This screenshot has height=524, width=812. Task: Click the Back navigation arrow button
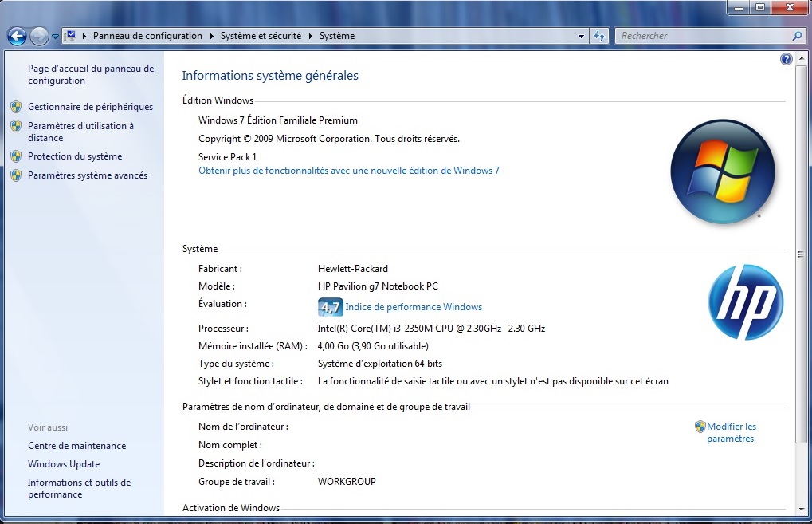[x=17, y=36]
